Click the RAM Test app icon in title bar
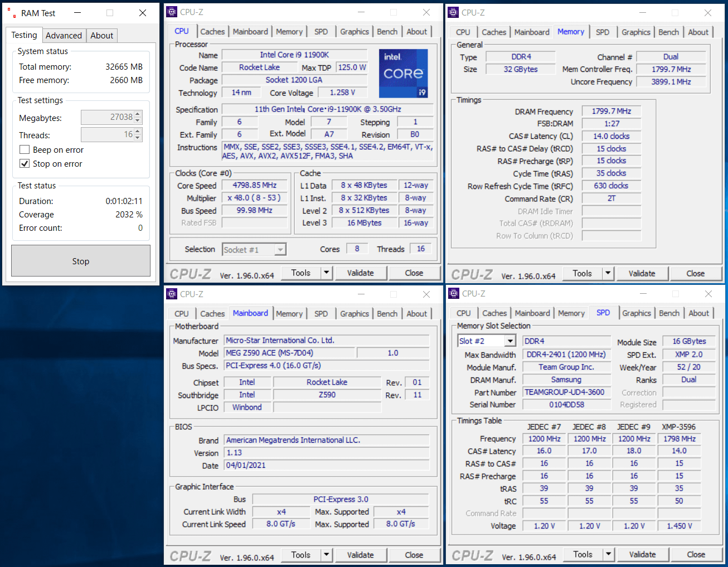This screenshot has height=567, width=728. point(12,13)
